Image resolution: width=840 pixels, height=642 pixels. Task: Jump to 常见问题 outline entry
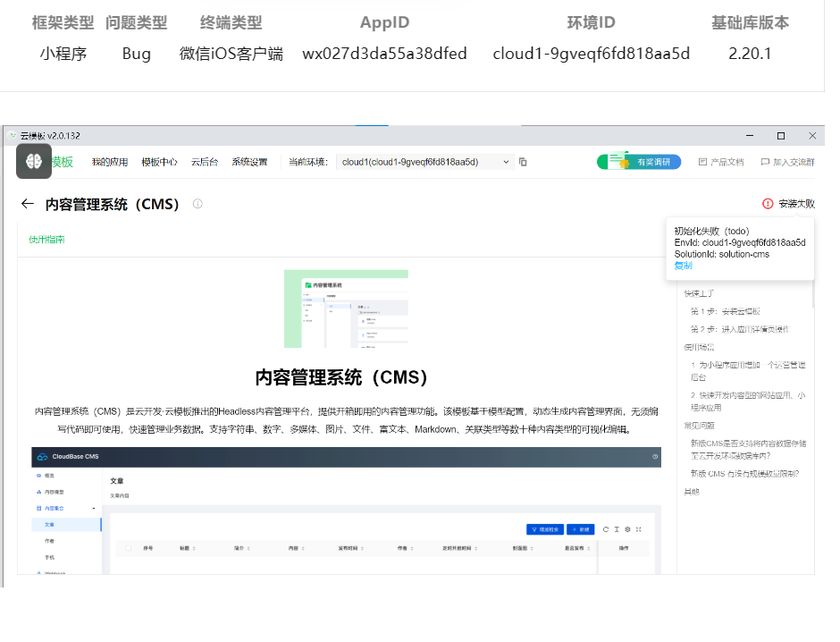click(x=699, y=426)
